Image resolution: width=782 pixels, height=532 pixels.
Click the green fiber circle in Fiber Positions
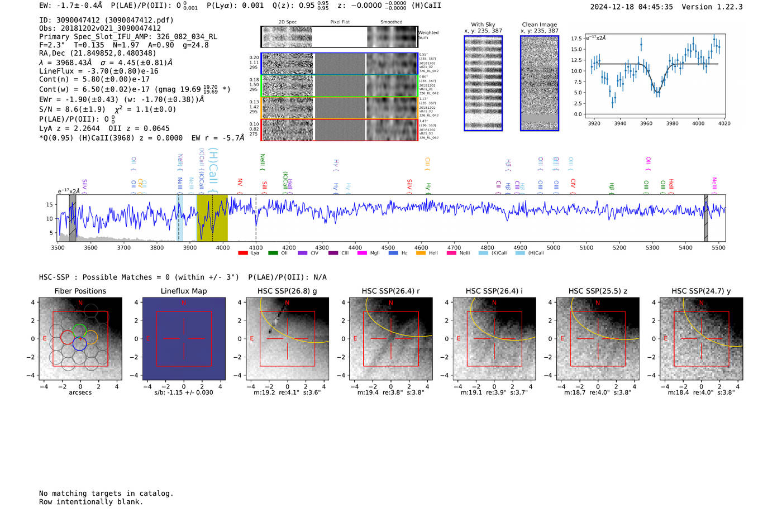[x=79, y=330]
